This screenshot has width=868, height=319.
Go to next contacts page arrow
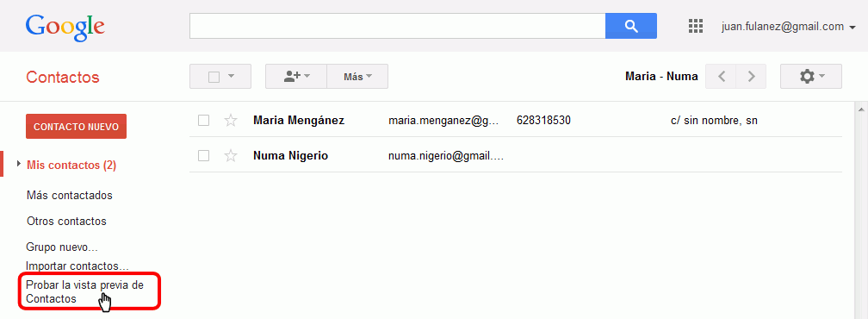point(751,77)
